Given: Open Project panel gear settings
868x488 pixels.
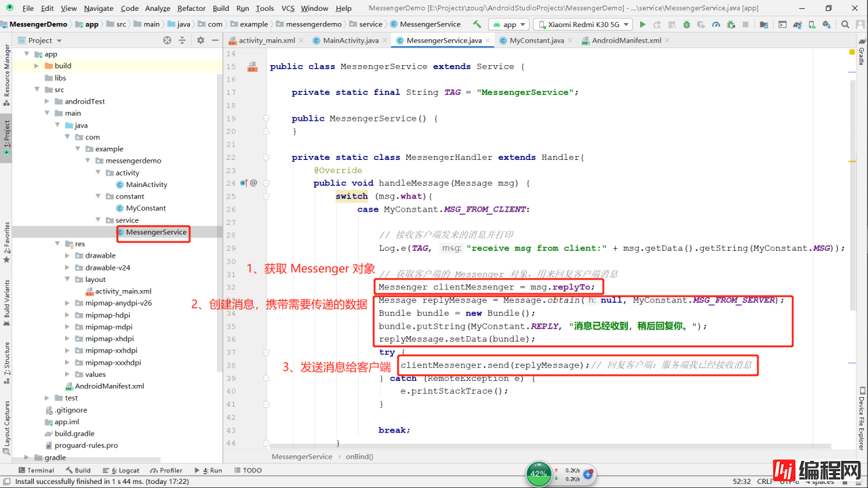Looking at the screenshot, I should click(x=200, y=40).
